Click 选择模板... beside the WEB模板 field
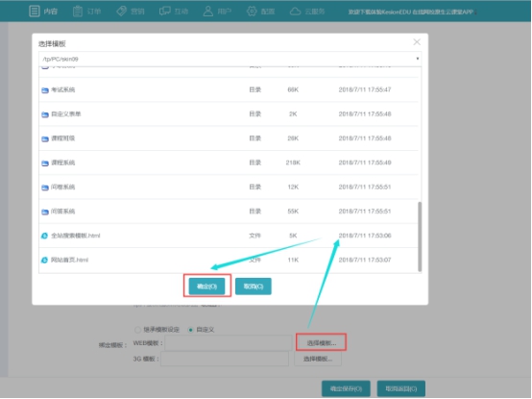 click(322, 343)
